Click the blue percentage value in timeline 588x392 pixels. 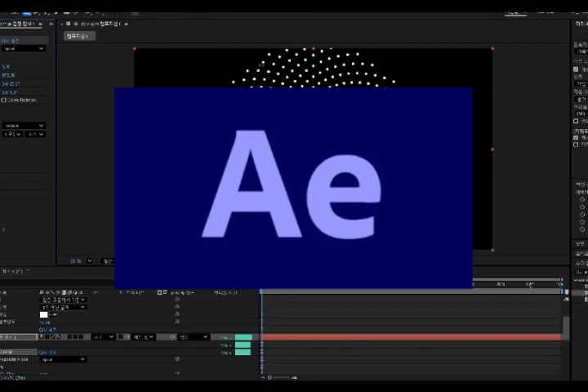click(45, 323)
